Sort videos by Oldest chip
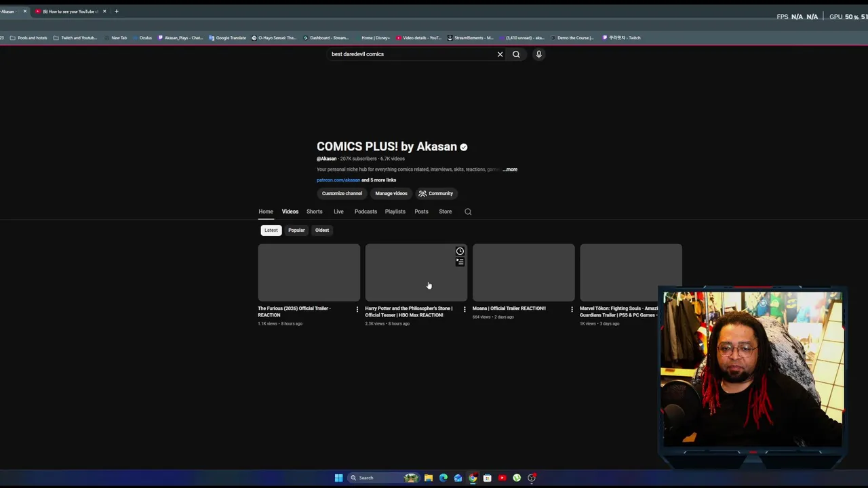The height and width of the screenshot is (488, 868). coord(322,230)
